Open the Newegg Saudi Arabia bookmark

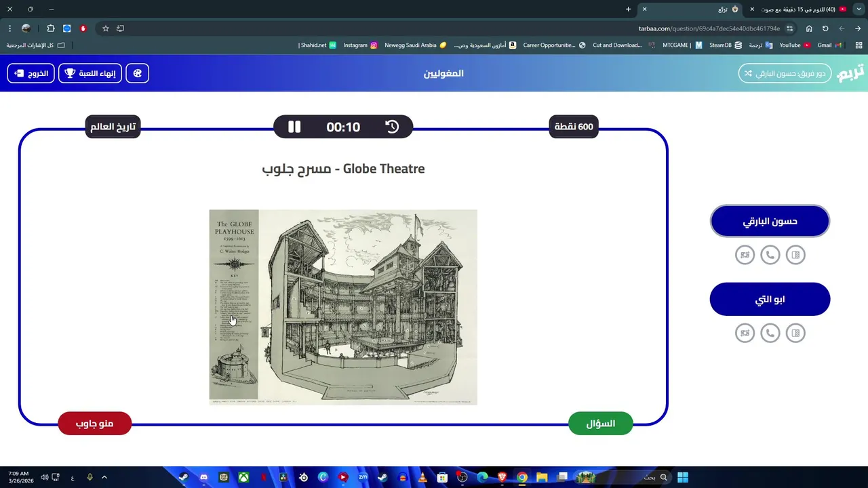click(415, 45)
